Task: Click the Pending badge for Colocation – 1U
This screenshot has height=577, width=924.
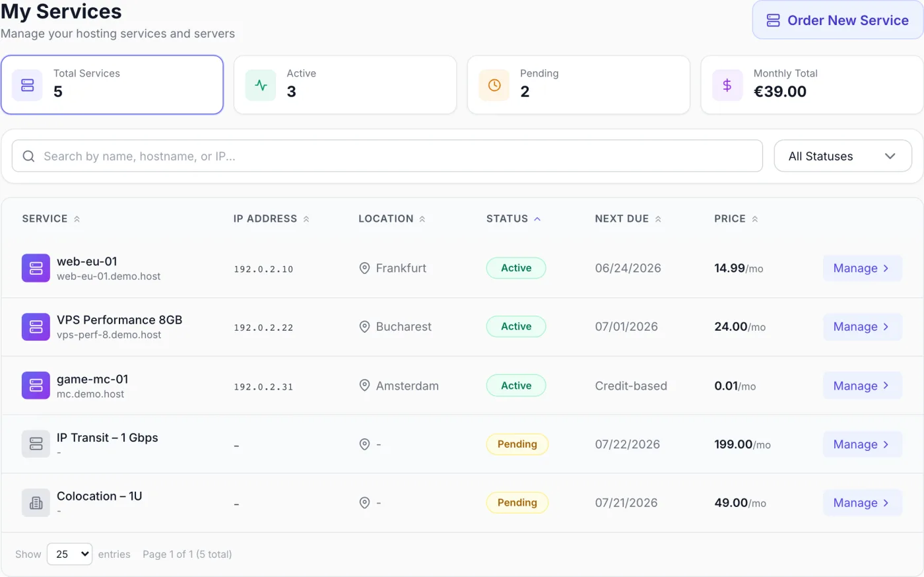Action: pos(517,503)
